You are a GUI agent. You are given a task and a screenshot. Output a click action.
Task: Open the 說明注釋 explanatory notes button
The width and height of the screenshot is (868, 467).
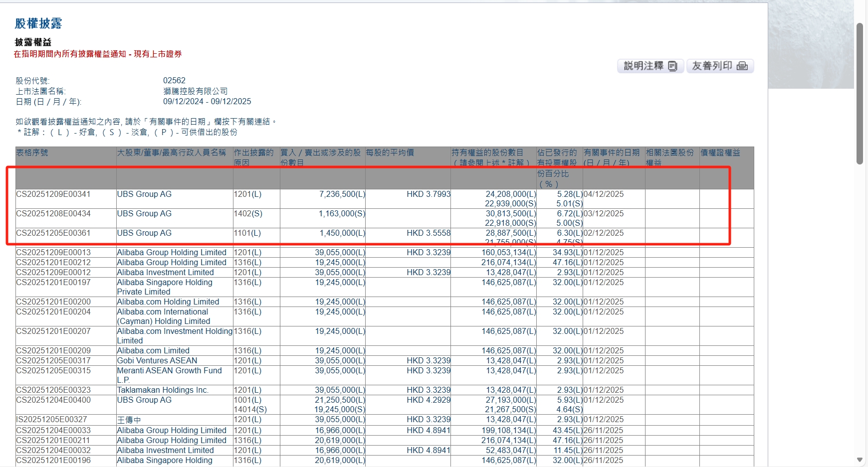[x=651, y=66]
